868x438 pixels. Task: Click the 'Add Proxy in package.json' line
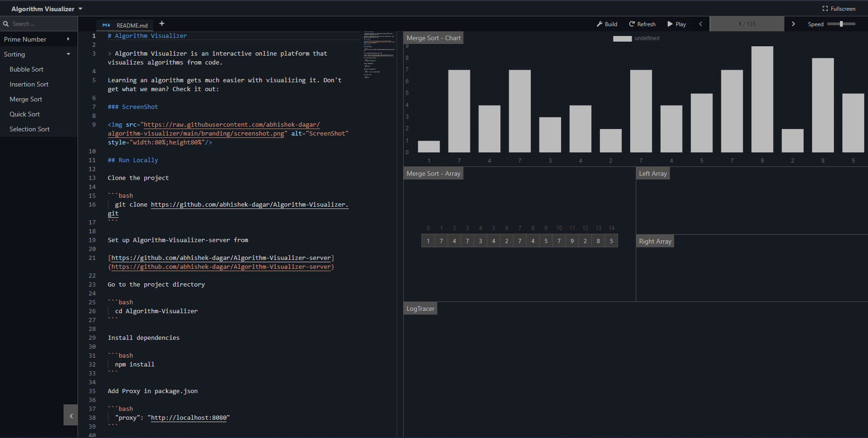pos(153,391)
